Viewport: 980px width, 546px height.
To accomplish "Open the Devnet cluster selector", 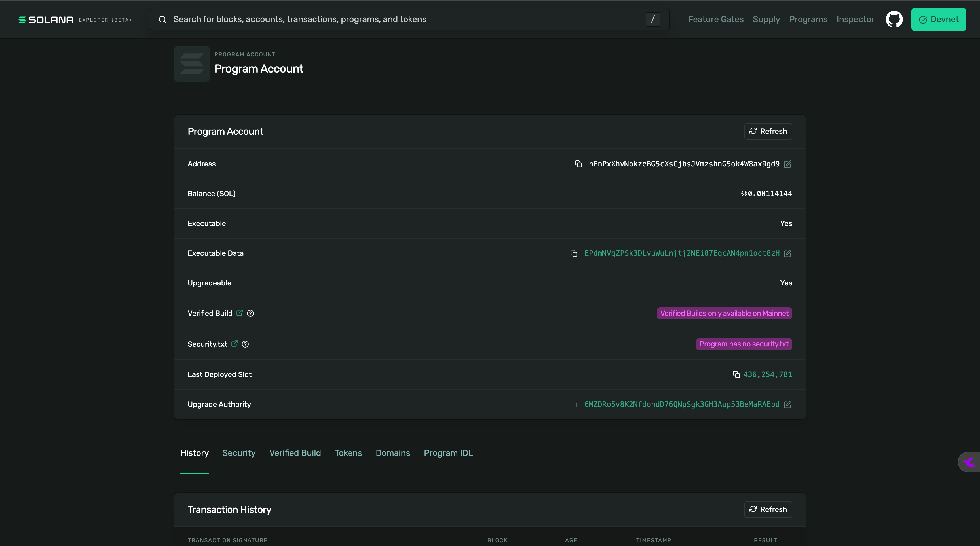I will click(x=938, y=19).
